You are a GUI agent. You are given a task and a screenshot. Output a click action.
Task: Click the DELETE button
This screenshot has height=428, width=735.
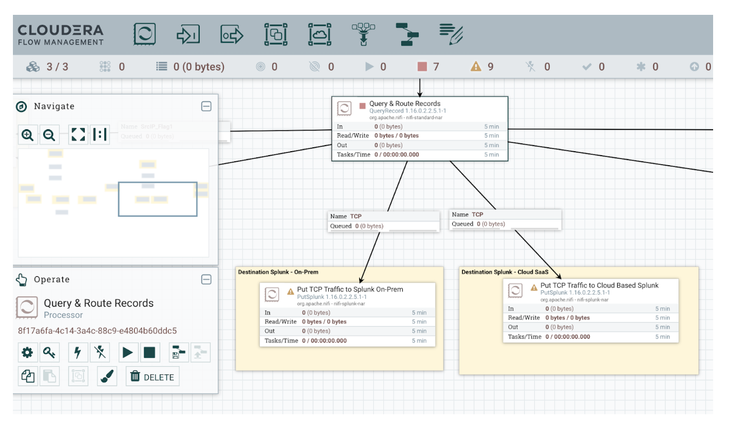coord(152,376)
